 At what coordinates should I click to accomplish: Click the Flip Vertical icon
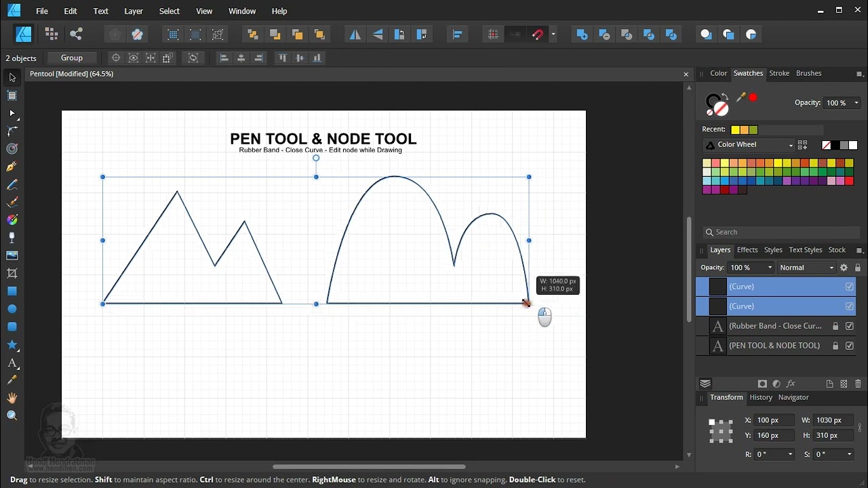[x=378, y=35]
